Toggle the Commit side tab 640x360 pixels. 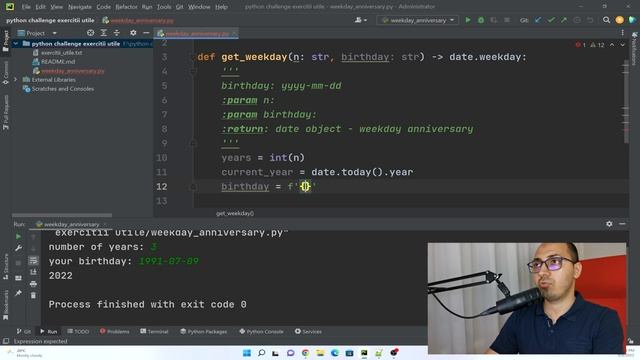6,73
